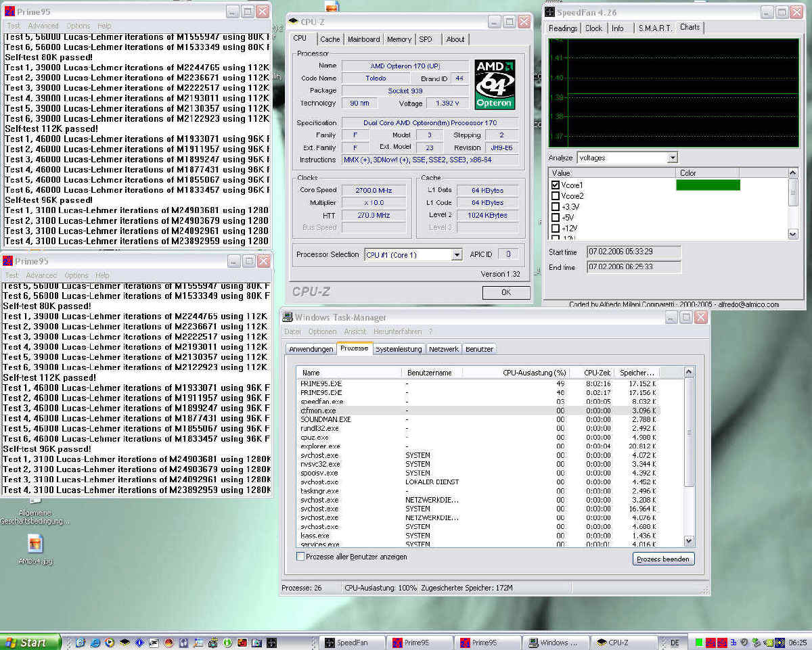The width and height of the screenshot is (812, 650).
Task: Click the Windows Task-Manager title bar icon
Action: tap(288, 317)
